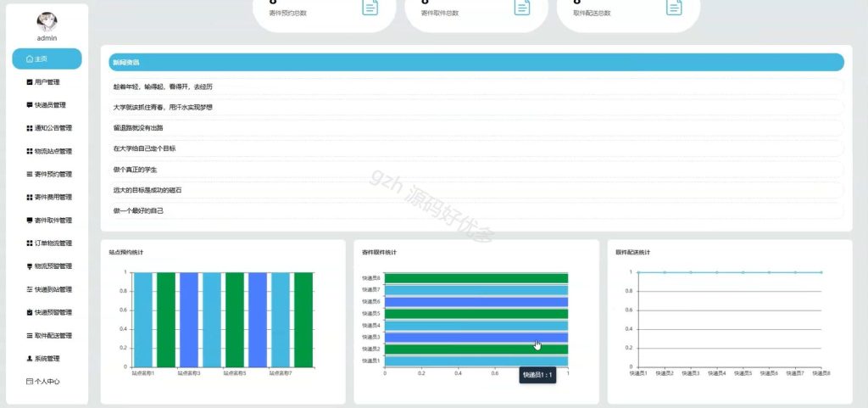Open news item 留退路就没有出路
The height and width of the screenshot is (408, 868).
[x=476, y=128]
